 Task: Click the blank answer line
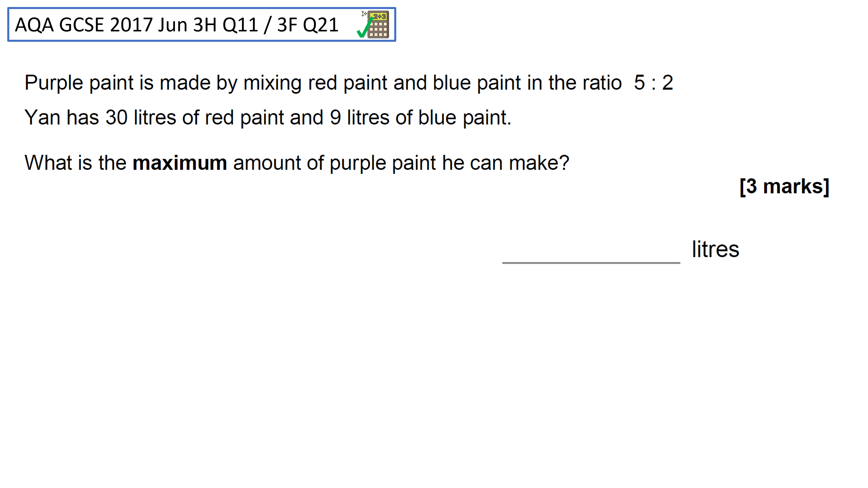[x=591, y=262]
